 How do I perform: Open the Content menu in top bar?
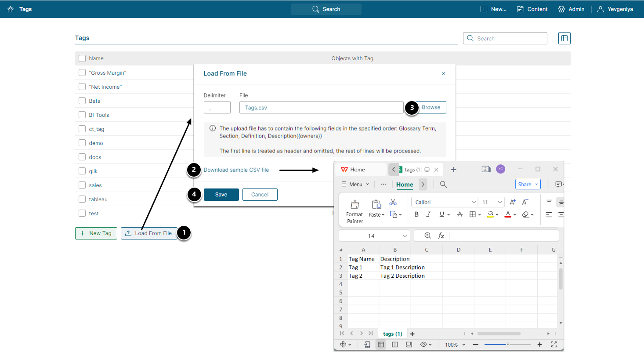tap(532, 9)
